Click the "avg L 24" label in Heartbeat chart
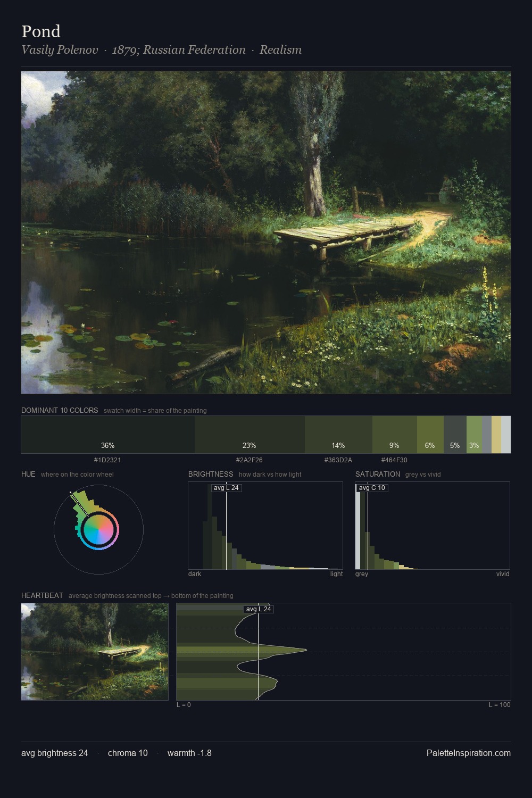 (x=259, y=609)
